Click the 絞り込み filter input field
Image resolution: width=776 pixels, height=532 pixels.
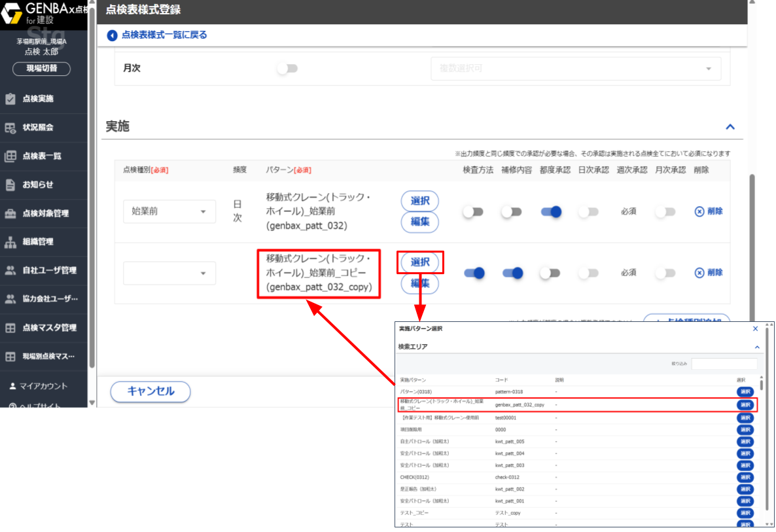point(724,363)
